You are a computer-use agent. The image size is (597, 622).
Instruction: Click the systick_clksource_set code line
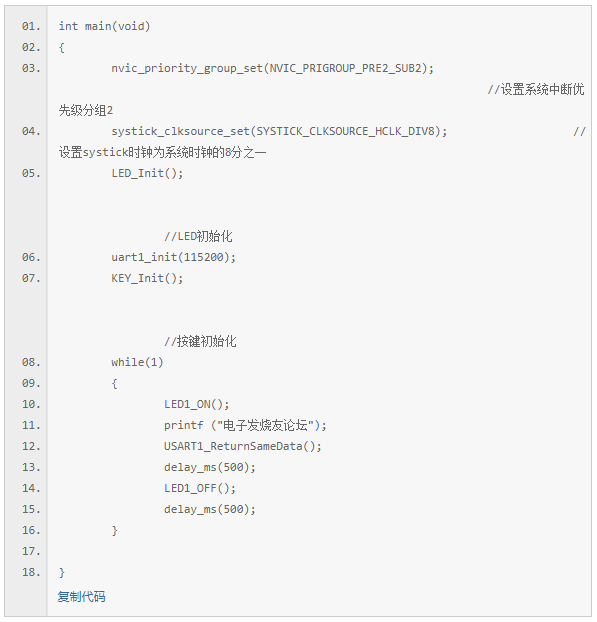point(279,131)
